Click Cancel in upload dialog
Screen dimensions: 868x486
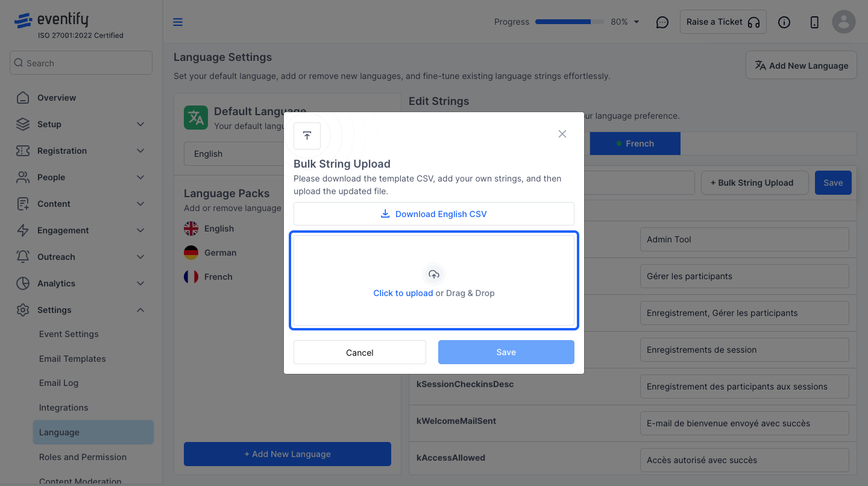pyautogui.click(x=360, y=352)
